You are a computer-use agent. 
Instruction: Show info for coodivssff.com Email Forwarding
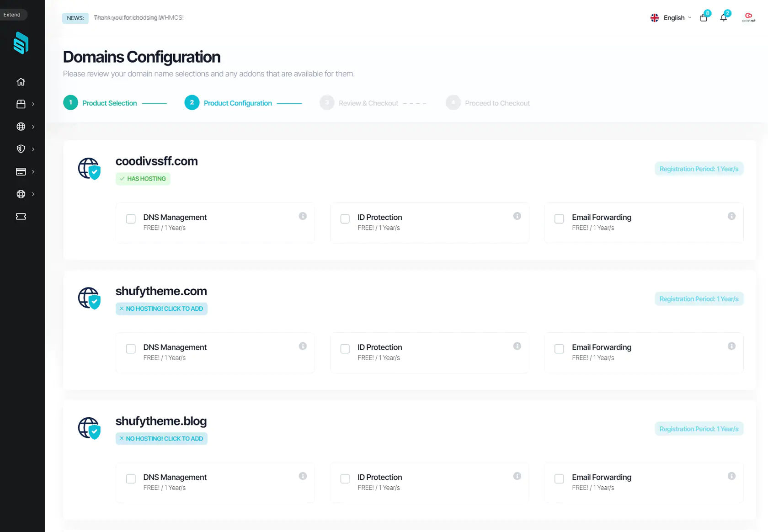pyautogui.click(x=731, y=216)
